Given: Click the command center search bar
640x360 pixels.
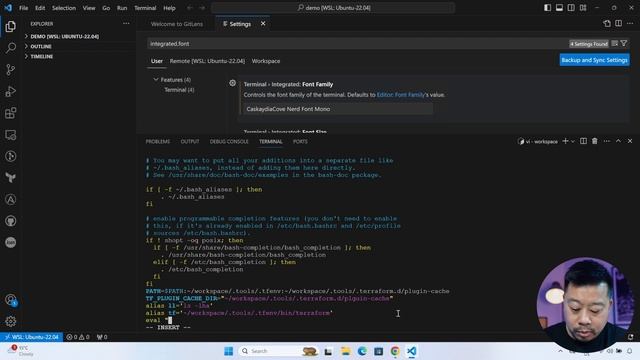Looking at the screenshot, I should click(x=333, y=8).
